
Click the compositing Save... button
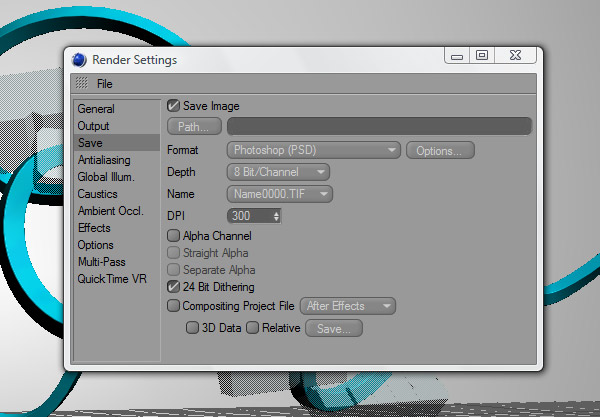click(334, 329)
